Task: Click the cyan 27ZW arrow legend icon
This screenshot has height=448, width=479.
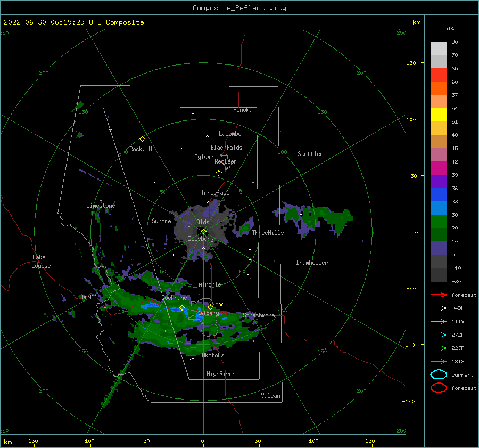Action: click(x=439, y=335)
